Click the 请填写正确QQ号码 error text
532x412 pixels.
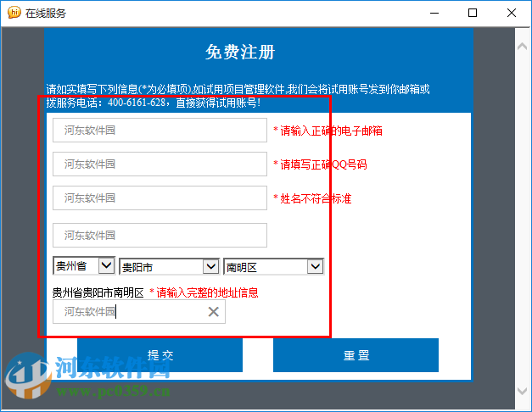323,164
